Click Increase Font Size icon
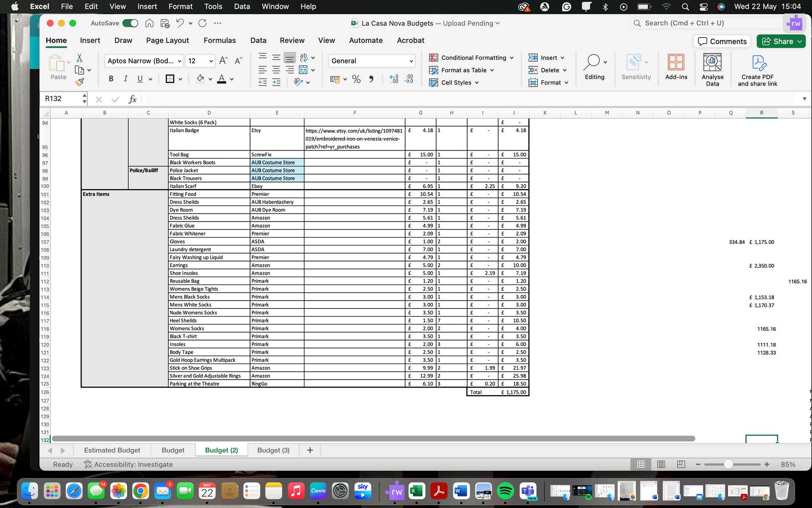 [224, 61]
